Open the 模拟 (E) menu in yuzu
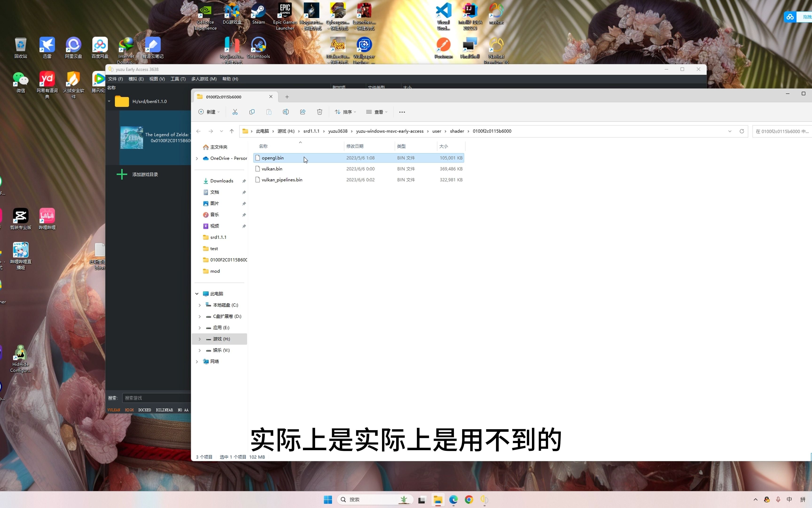The height and width of the screenshot is (508, 812). 136,79
